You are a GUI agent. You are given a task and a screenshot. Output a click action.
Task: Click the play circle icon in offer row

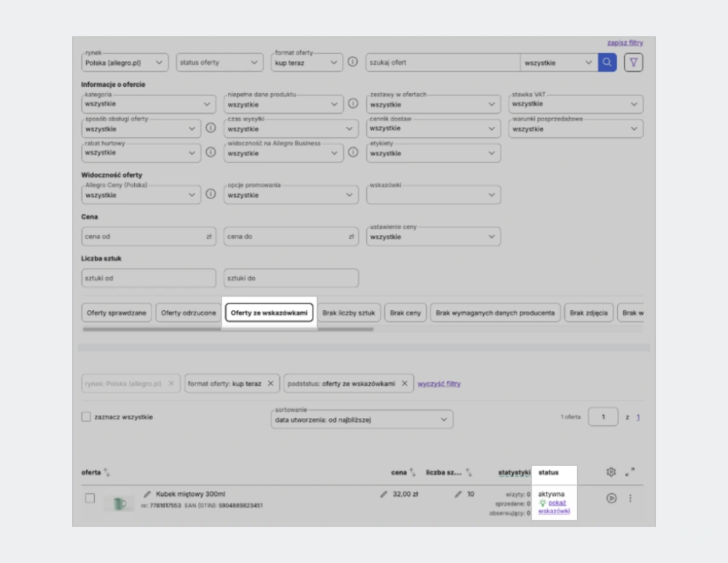point(611,498)
